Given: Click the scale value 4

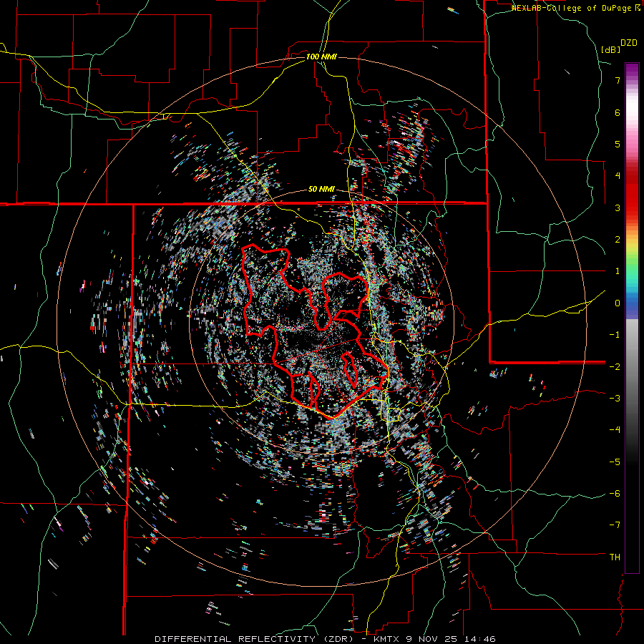Looking at the screenshot, I should (618, 176).
